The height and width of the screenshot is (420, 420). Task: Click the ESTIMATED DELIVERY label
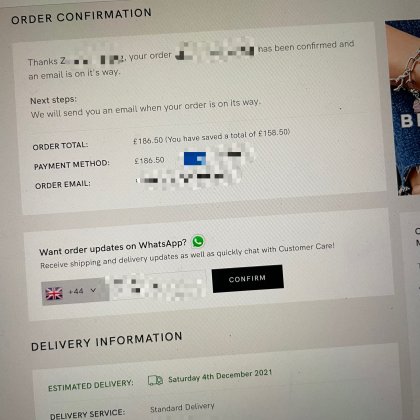91,386
